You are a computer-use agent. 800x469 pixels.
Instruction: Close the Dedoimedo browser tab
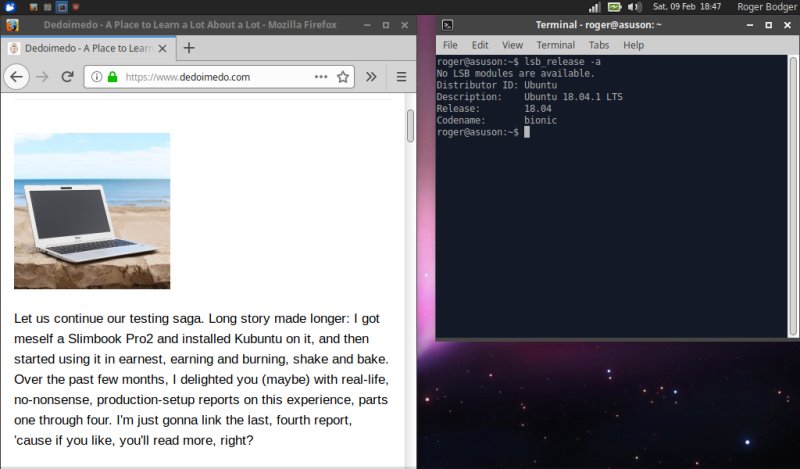164,47
